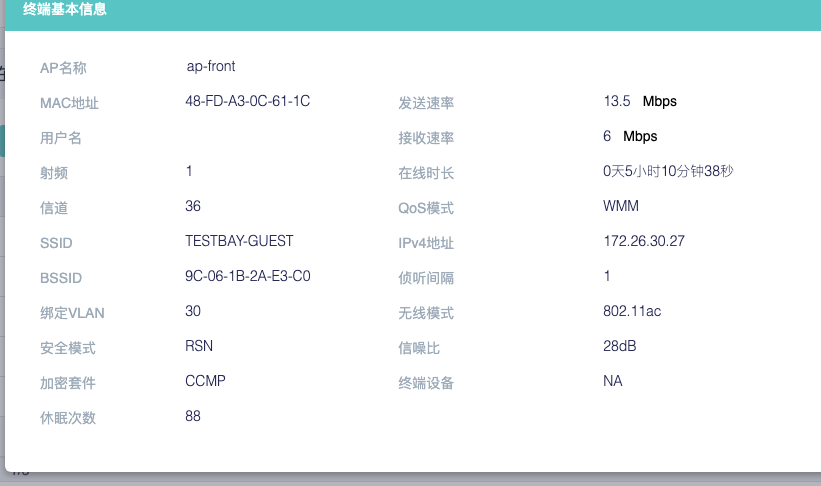Click the 用户名 field label

click(x=61, y=138)
